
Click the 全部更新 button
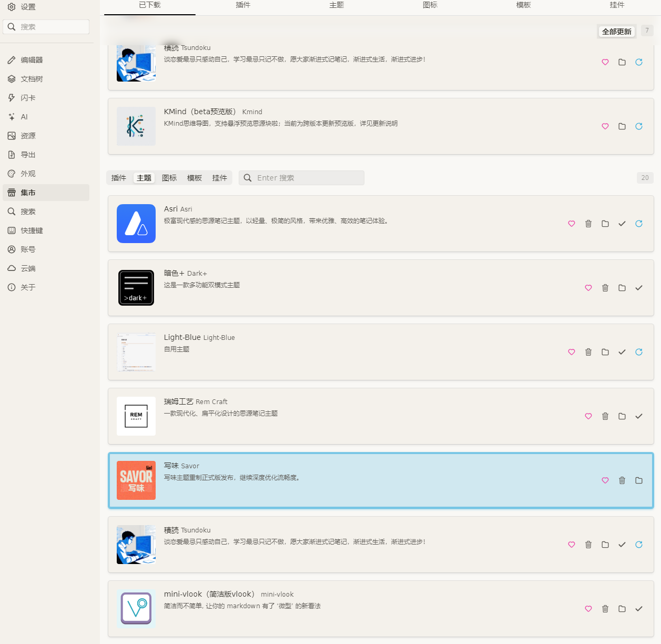coord(617,32)
